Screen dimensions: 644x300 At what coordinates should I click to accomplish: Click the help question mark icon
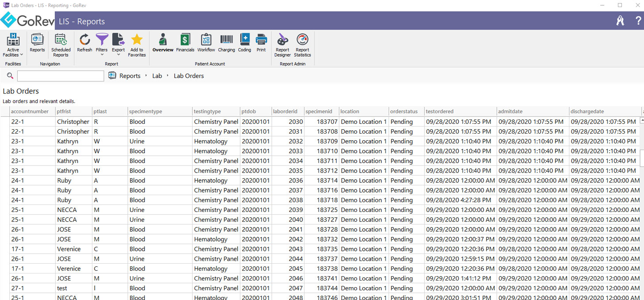[x=638, y=21]
